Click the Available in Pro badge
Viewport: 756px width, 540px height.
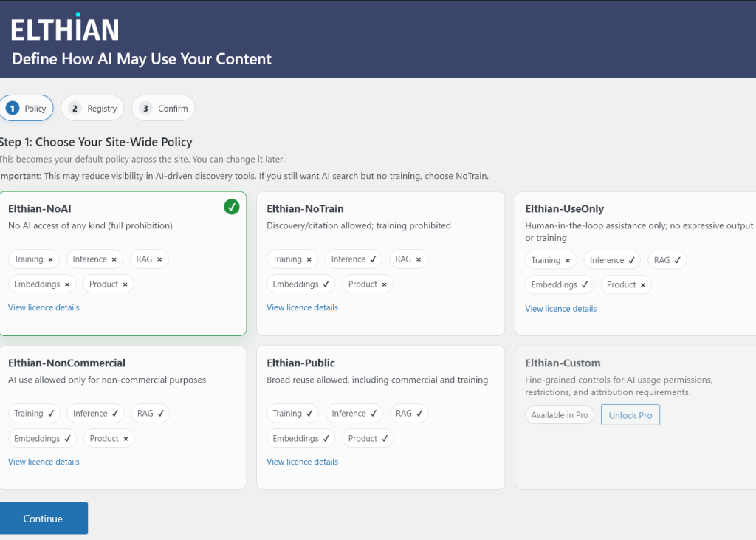(560, 415)
